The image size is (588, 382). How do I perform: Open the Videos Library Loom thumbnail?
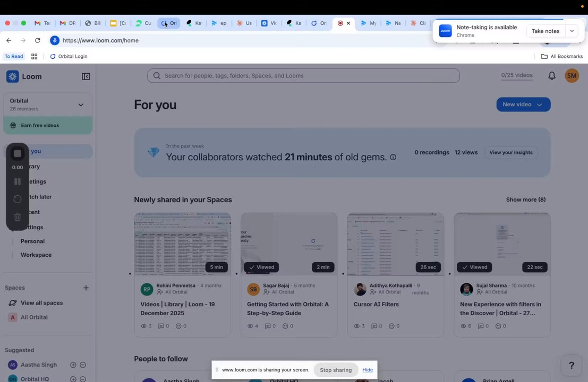(183, 244)
